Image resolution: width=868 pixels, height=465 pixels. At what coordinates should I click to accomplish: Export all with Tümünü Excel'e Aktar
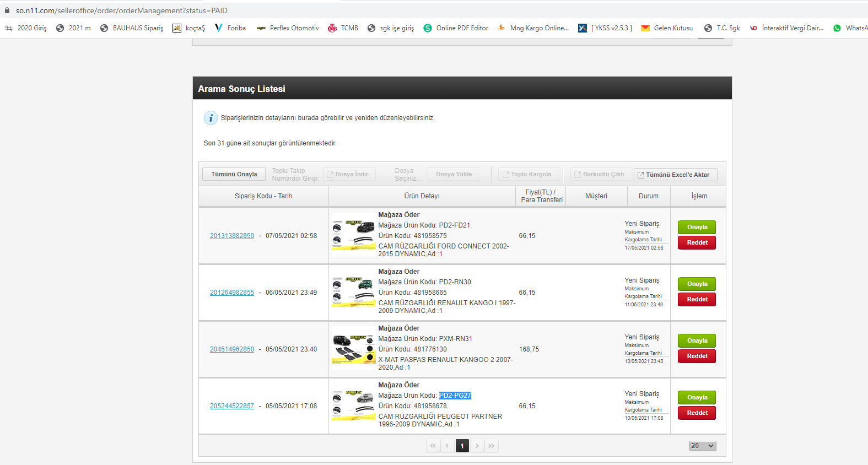click(675, 175)
